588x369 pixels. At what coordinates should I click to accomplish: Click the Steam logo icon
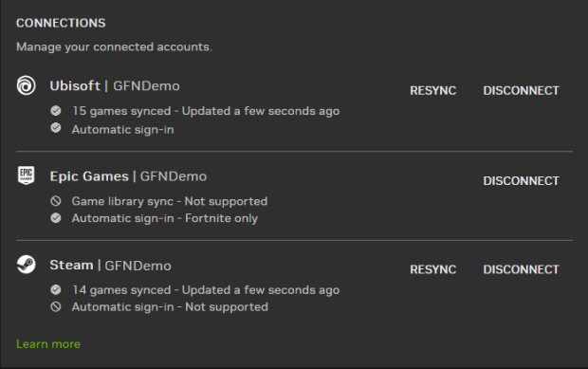(x=26, y=265)
